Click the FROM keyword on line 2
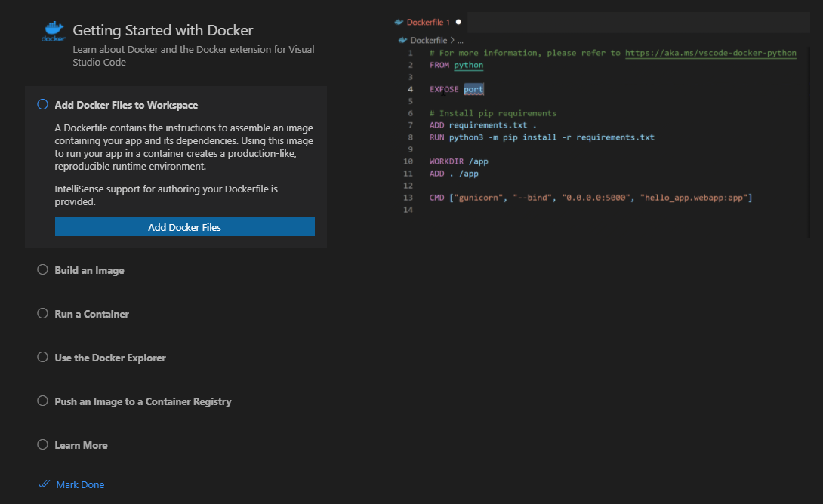This screenshot has width=823, height=504. 439,65
